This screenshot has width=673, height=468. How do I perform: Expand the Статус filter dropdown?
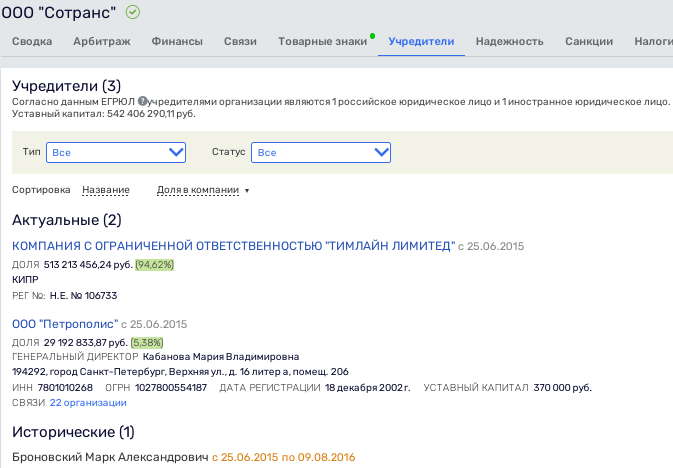tap(321, 152)
